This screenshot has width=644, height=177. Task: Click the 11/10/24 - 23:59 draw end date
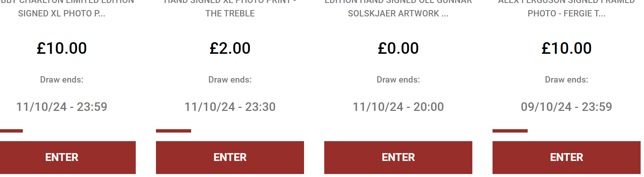click(62, 107)
